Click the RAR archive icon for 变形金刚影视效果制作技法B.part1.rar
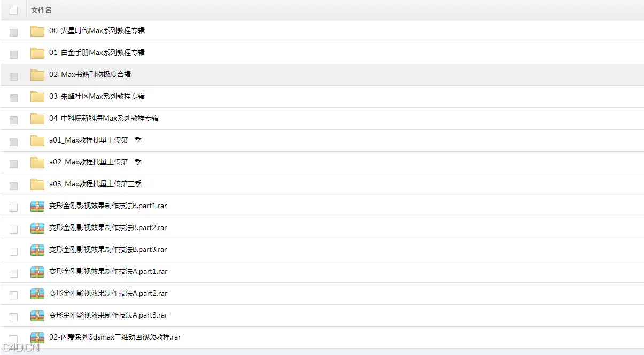The height and width of the screenshot is (355, 644). click(37, 206)
